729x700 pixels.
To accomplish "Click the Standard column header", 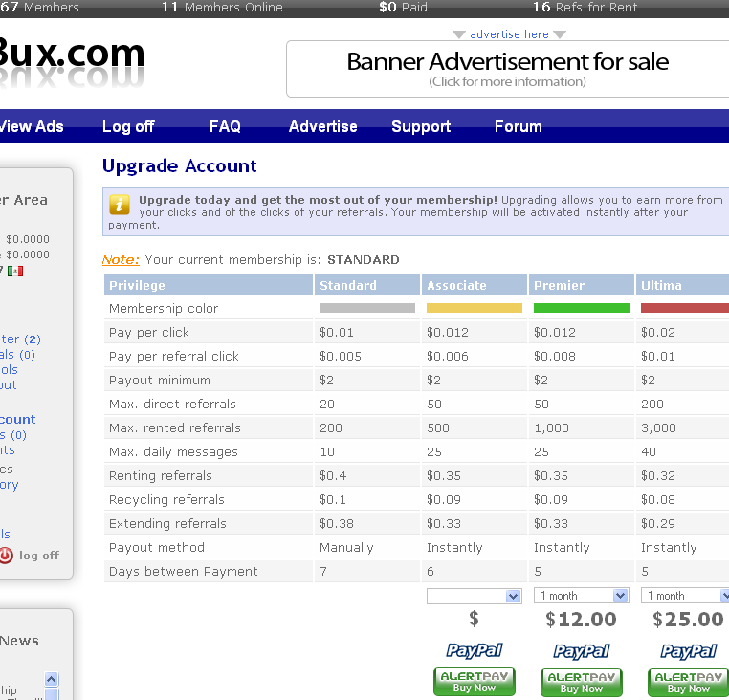I will click(367, 285).
